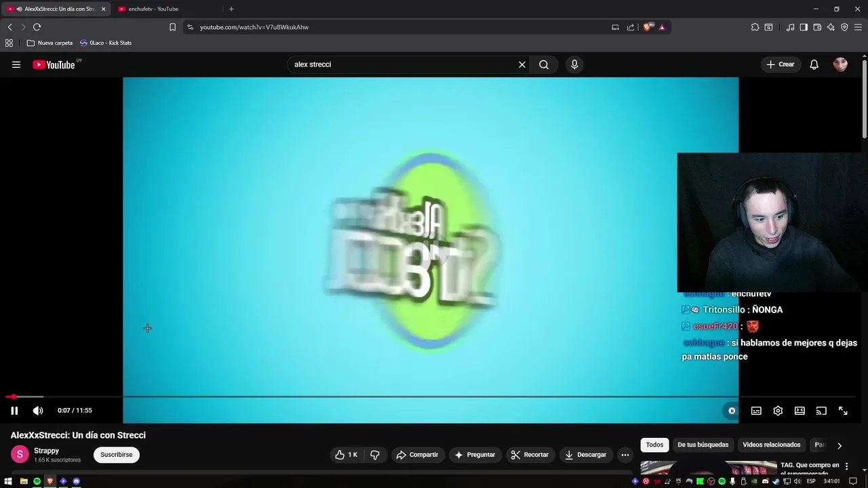The width and height of the screenshot is (868, 488).
Task: Cast video to a TV
Action: [x=821, y=410]
